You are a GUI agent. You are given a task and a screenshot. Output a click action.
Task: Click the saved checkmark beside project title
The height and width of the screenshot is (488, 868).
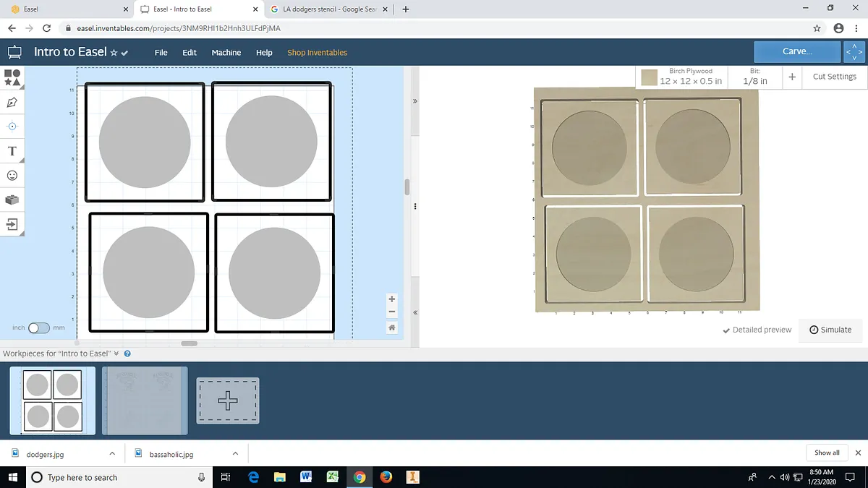click(x=124, y=53)
